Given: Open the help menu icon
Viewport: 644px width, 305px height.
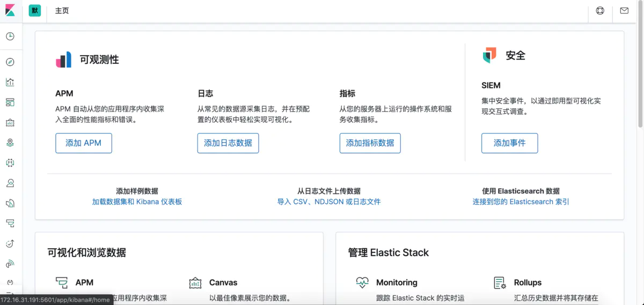Looking at the screenshot, I should tap(600, 11).
